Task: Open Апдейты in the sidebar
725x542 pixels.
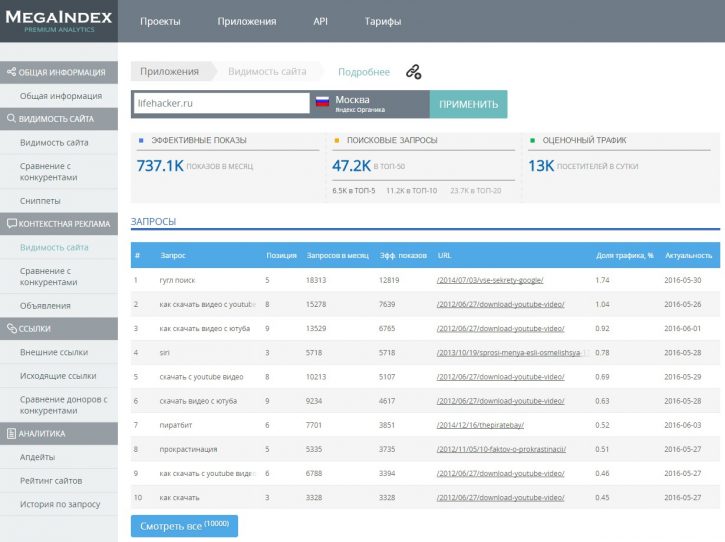Action: pos(37,457)
